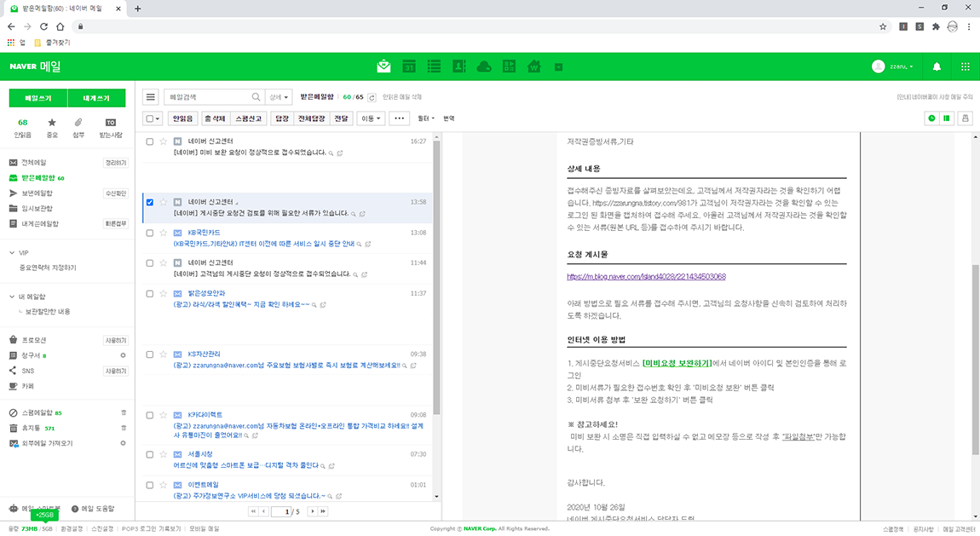980x536 pixels.
Task: Open the Address Book icon in header
Action: pos(458,66)
